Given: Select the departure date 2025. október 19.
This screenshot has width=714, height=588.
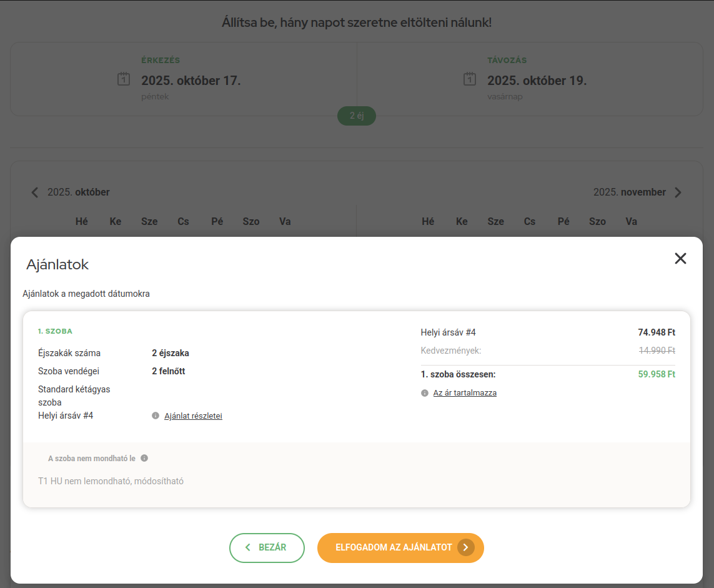Looking at the screenshot, I should (x=537, y=81).
